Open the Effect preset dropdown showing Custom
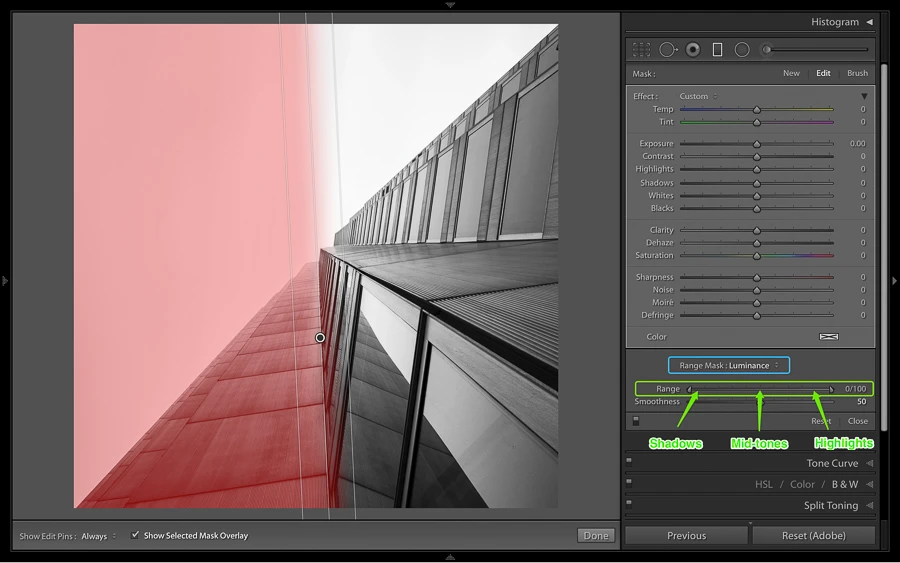The width and height of the screenshot is (900, 563). 699,96
